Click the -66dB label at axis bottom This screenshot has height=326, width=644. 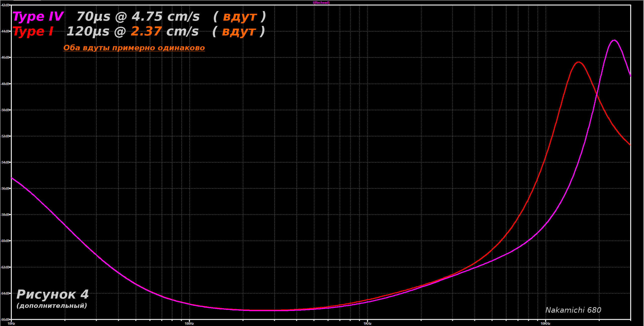tap(5, 319)
